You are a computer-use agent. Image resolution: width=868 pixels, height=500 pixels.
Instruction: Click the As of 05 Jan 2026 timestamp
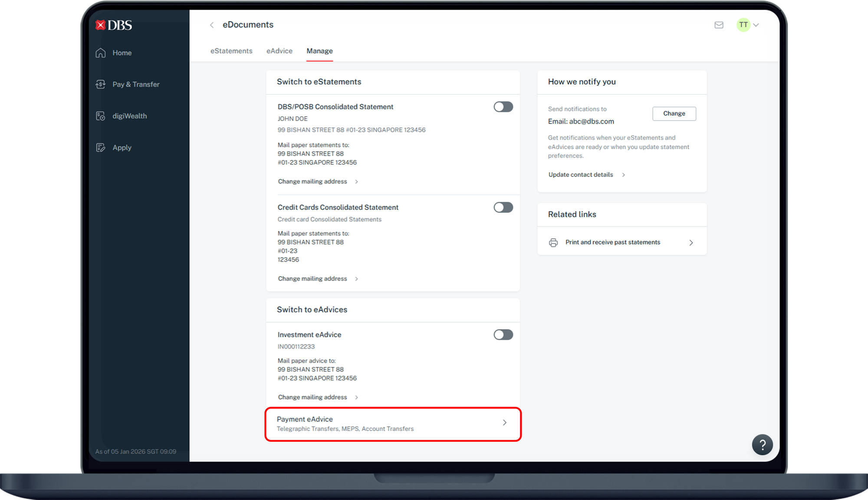(x=136, y=451)
